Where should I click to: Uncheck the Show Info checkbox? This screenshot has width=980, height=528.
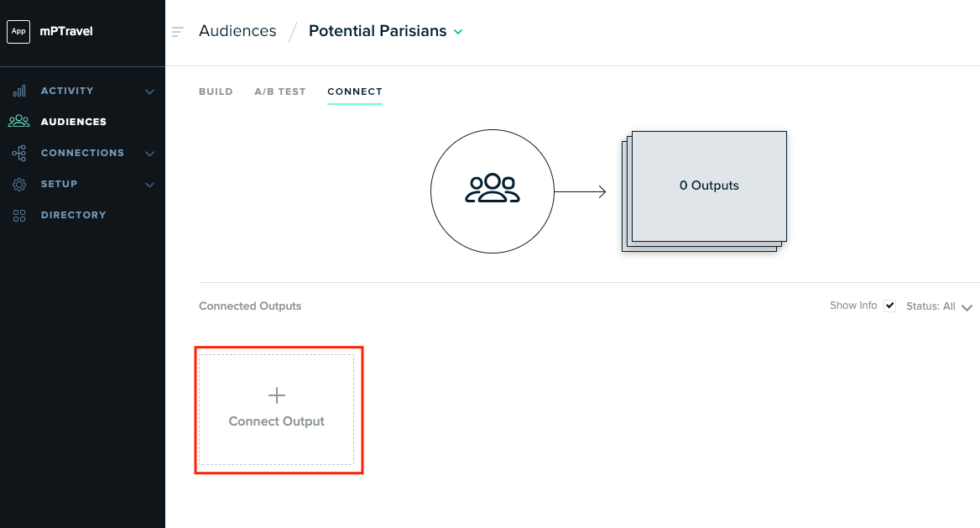click(890, 306)
